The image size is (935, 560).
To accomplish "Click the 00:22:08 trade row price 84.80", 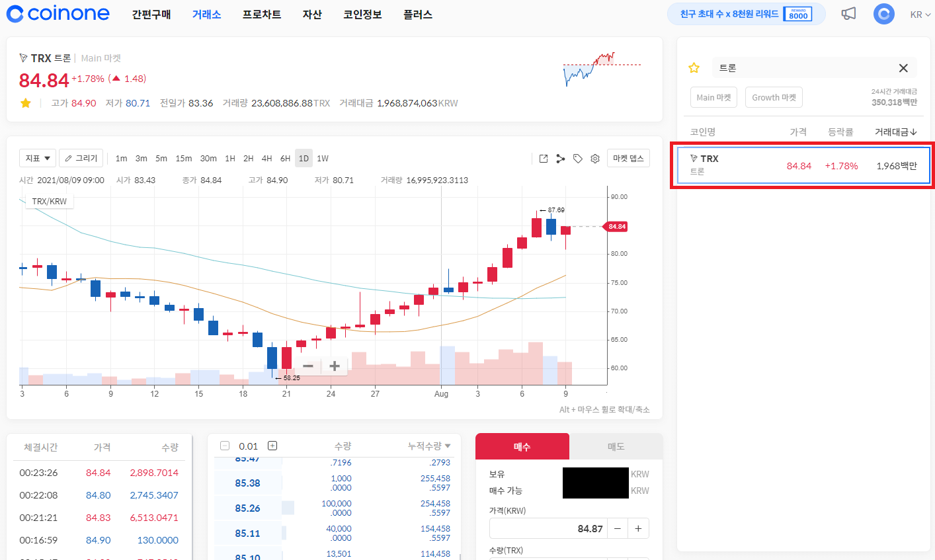I will coord(99,495).
